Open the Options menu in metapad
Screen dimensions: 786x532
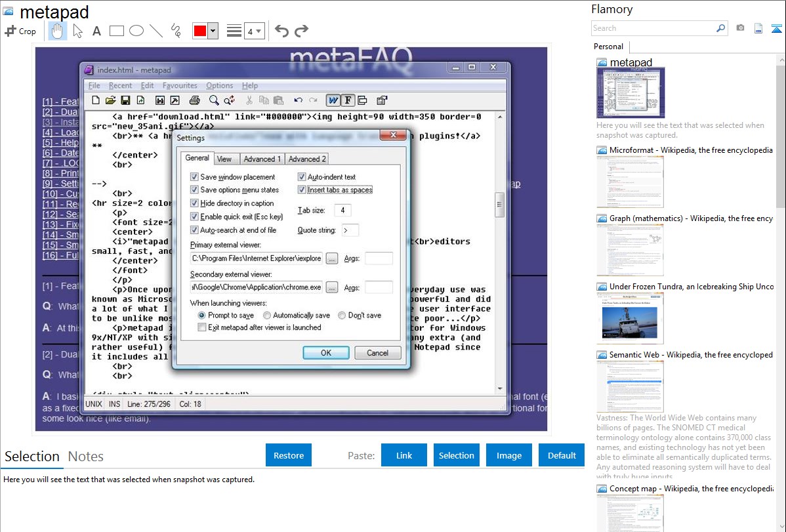pyautogui.click(x=220, y=86)
